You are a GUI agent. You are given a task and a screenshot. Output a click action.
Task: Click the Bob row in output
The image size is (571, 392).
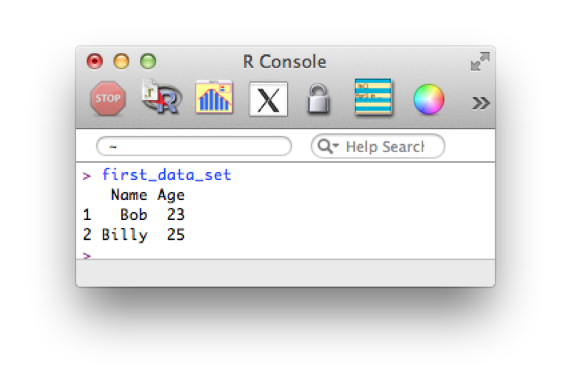(x=133, y=215)
